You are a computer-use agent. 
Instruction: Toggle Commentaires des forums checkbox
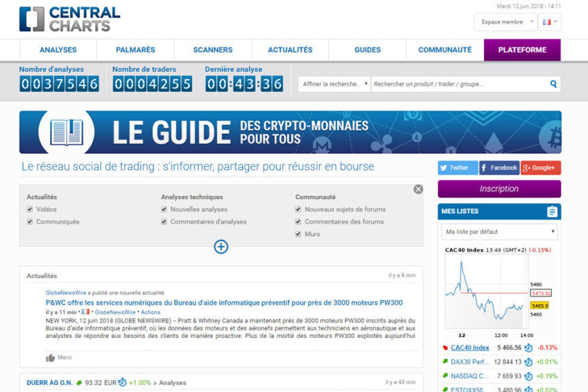pos(298,222)
